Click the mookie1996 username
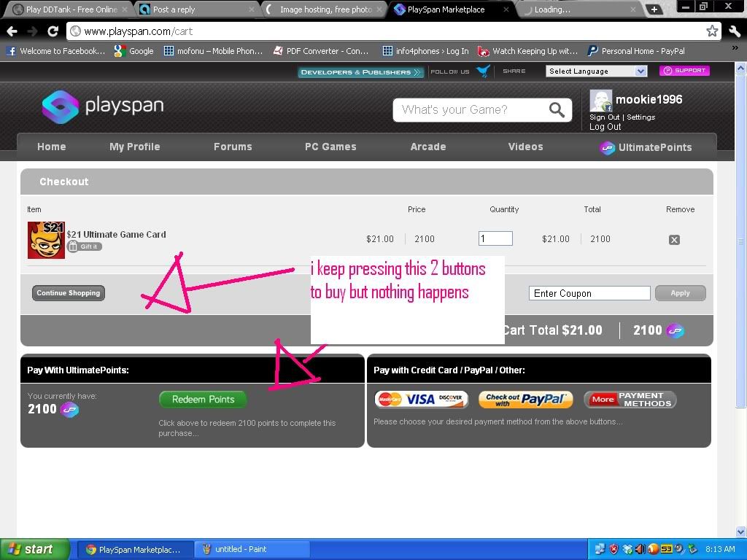Image resolution: width=747 pixels, height=560 pixels. tap(649, 99)
